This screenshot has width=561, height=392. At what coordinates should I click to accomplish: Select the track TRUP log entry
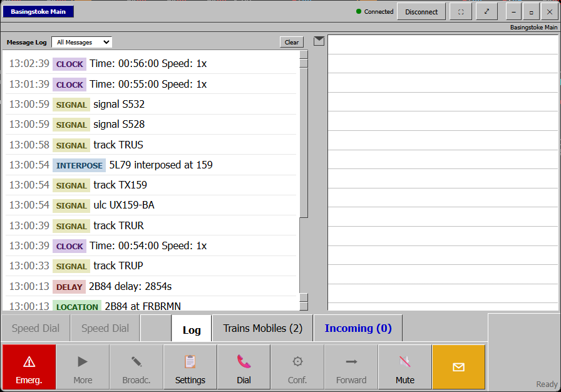pos(151,266)
